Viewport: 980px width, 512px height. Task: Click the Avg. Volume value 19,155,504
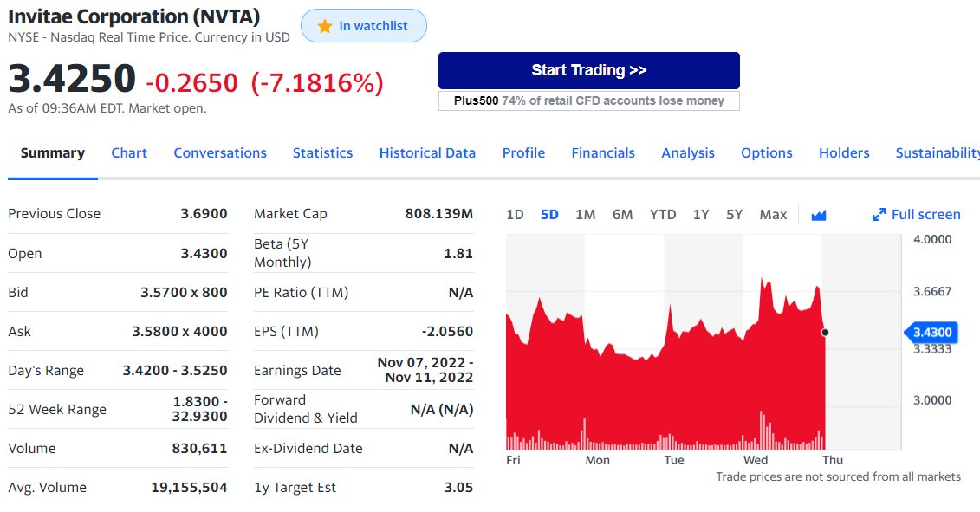pyautogui.click(x=190, y=488)
